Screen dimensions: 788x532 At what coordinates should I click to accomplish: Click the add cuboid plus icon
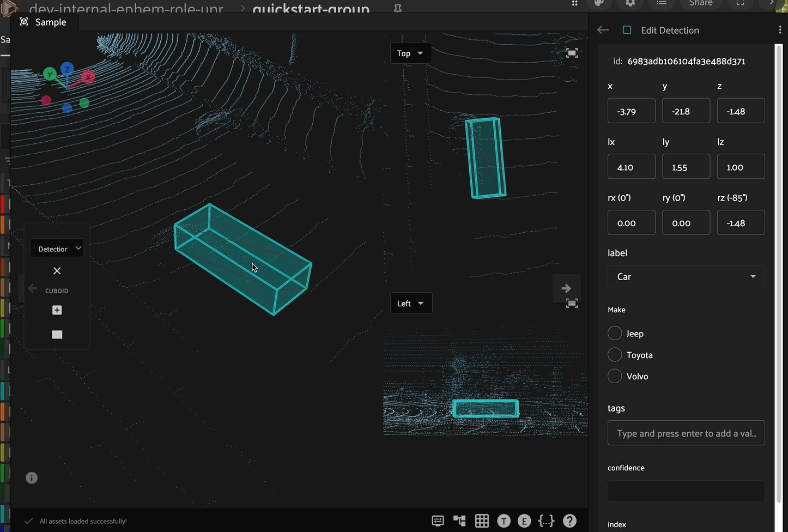pos(57,310)
